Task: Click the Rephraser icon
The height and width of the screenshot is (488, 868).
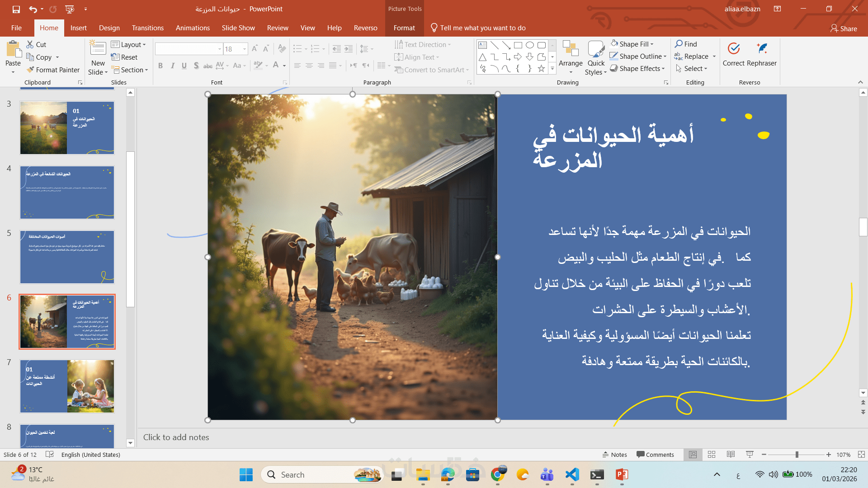Action: 762,49
